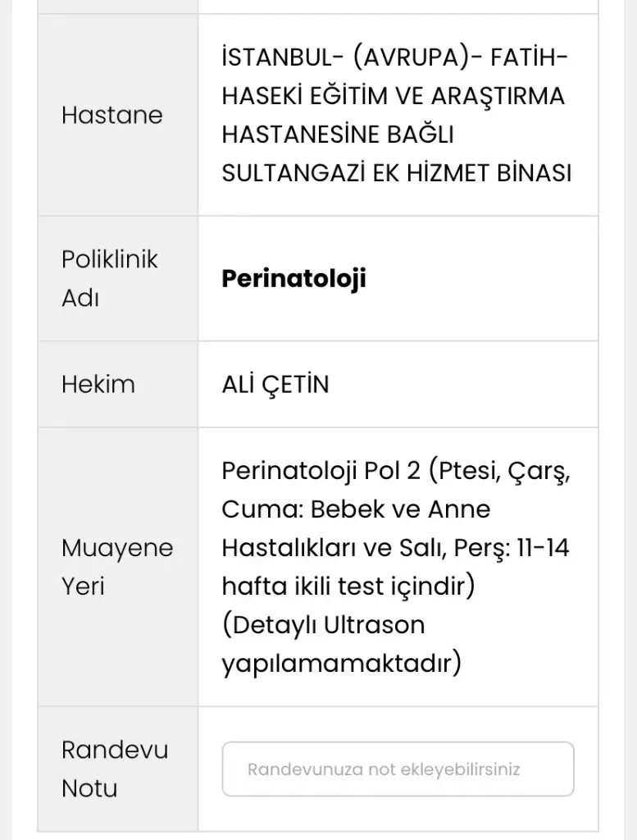Click the SULTANGAZİ EK HİZMET BİNASI line
637x840 pixels.
tap(397, 173)
